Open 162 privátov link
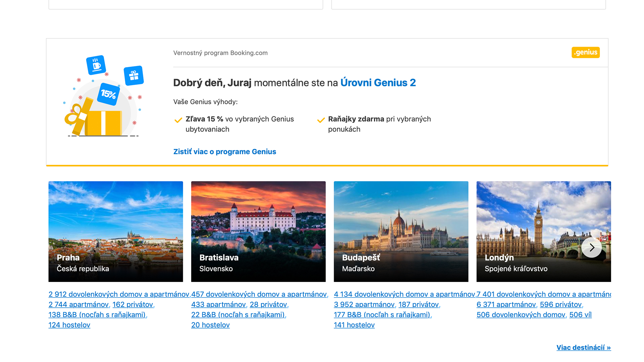This screenshot has height=362, width=644. (x=132, y=305)
